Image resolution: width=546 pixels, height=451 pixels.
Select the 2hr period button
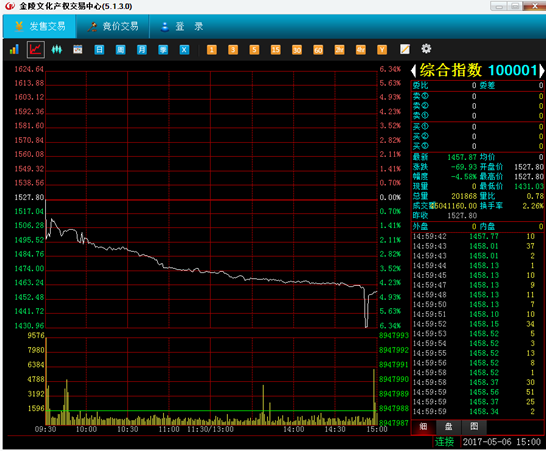coord(339,50)
